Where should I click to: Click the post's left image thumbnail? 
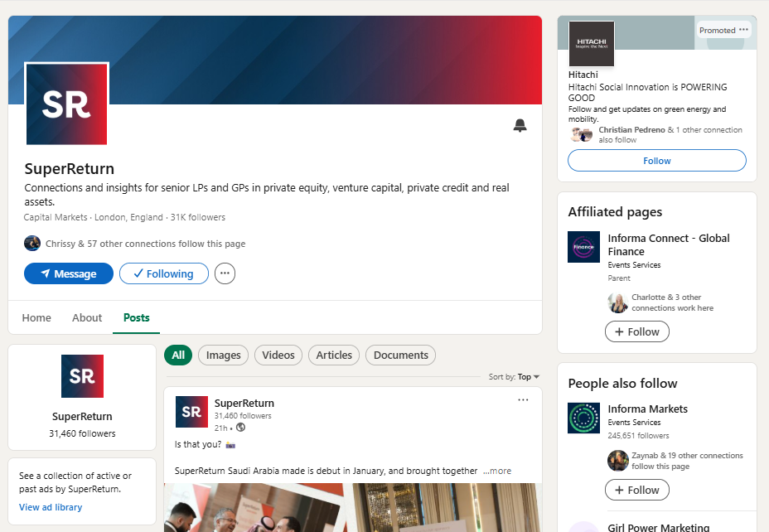tap(253, 507)
